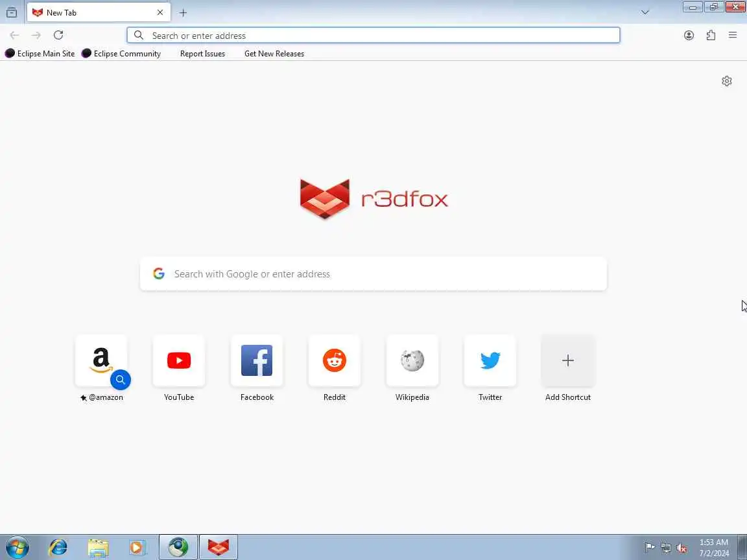The image size is (747, 560).
Task: Click the muted volume tray icon
Action: coord(682,548)
